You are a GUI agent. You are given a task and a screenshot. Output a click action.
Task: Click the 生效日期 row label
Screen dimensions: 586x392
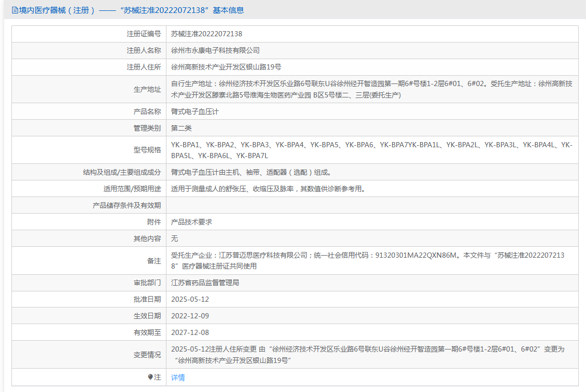(x=147, y=316)
